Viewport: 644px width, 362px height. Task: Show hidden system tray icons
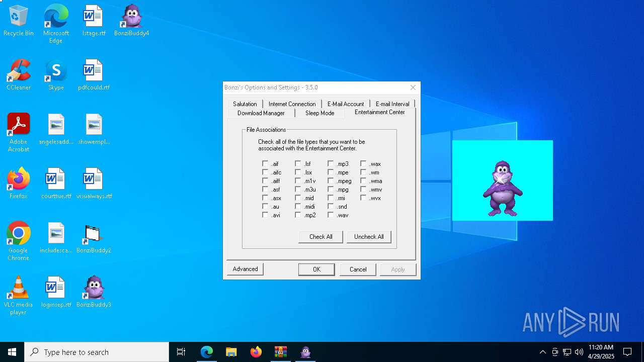[x=542, y=352]
